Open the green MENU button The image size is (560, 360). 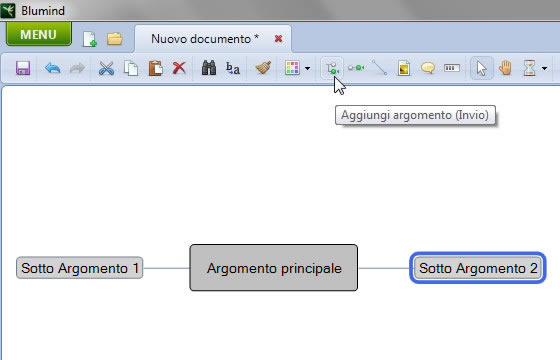point(39,34)
